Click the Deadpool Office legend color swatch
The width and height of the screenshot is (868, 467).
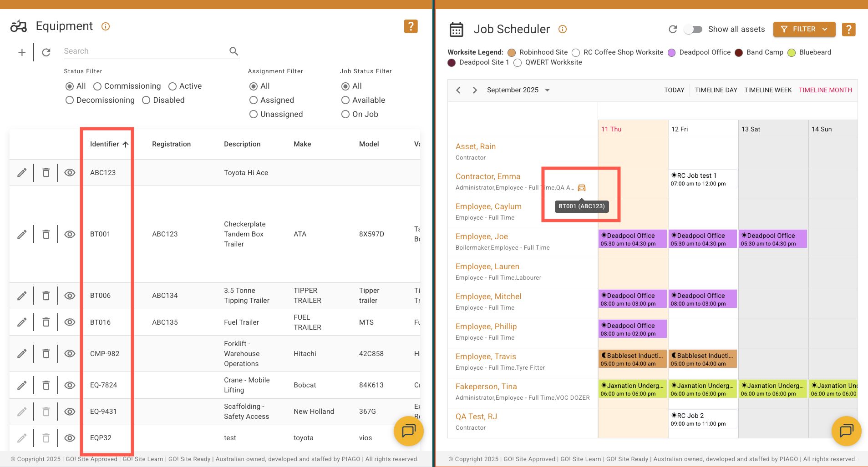point(671,53)
